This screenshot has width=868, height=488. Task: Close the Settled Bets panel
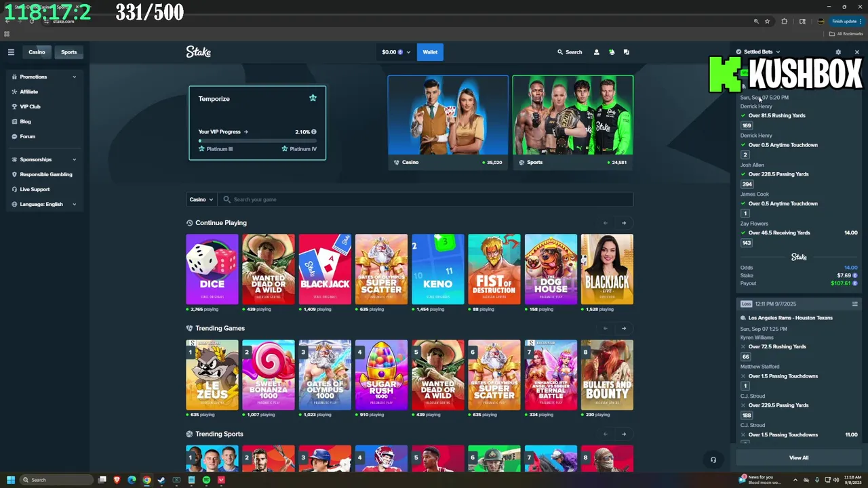(856, 52)
